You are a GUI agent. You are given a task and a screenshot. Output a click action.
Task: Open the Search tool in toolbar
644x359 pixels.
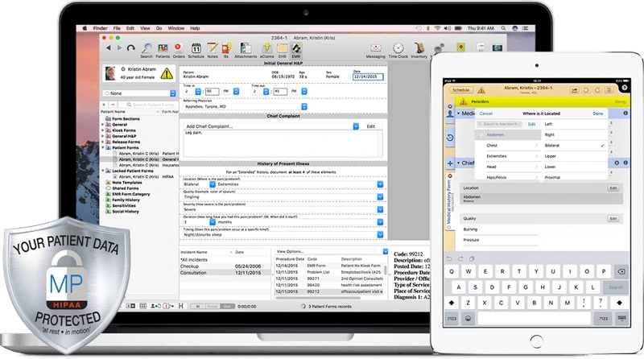(x=147, y=49)
